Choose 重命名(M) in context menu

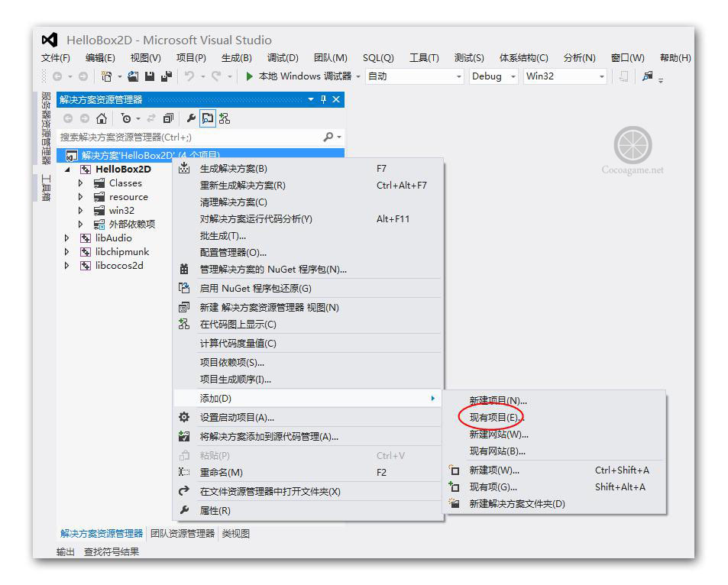pos(309,472)
